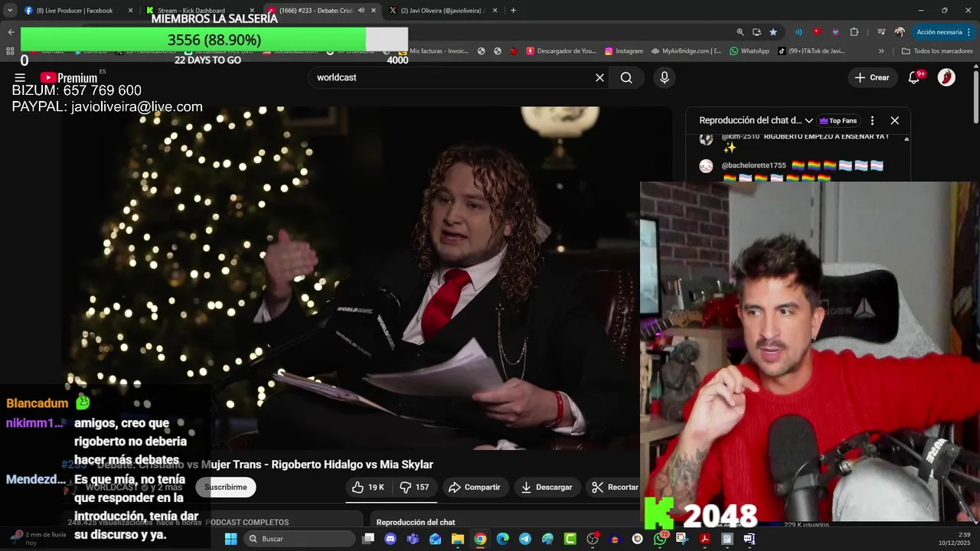Open the Chrome profile avatar
This screenshot has width=980, height=551.
coord(900,32)
